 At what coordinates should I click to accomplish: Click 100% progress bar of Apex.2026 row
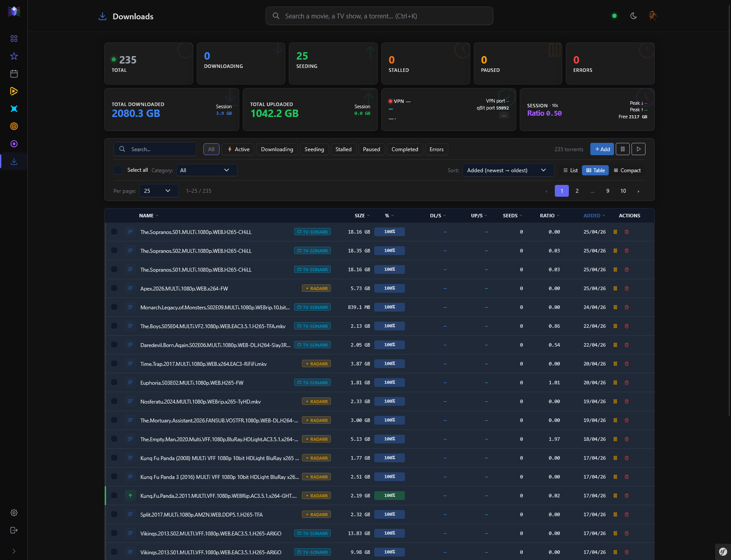390,288
